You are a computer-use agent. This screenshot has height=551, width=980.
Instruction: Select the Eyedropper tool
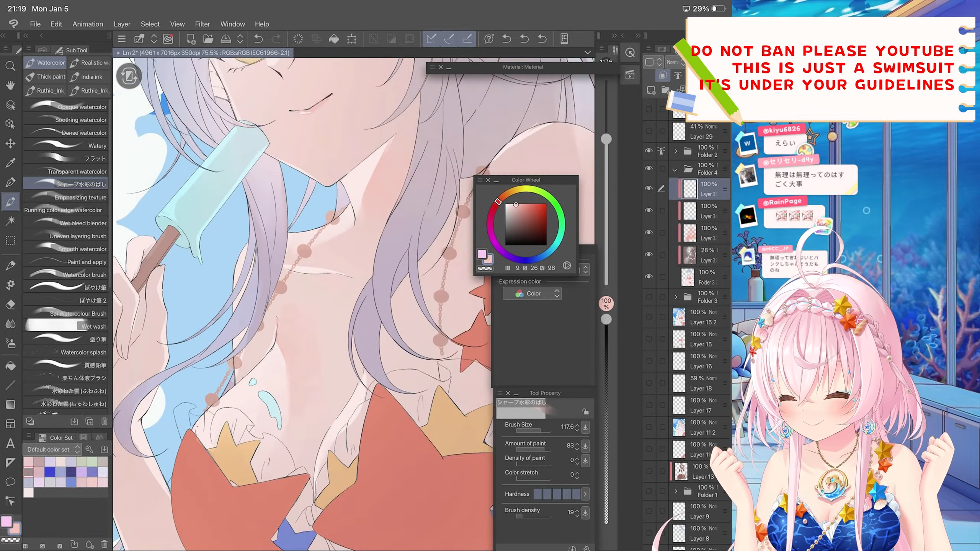click(10, 163)
